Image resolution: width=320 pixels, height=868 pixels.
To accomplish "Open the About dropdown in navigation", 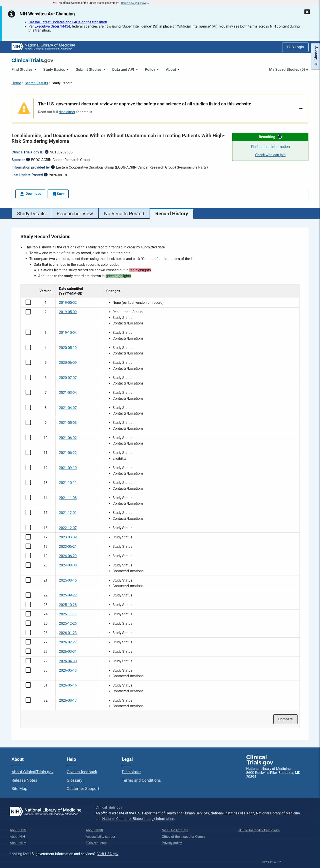I will (173, 69).
